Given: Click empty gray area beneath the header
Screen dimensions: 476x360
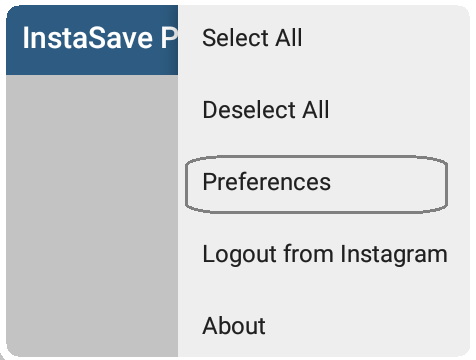Looking at the screenshot, I should click(x=92, y=215).
